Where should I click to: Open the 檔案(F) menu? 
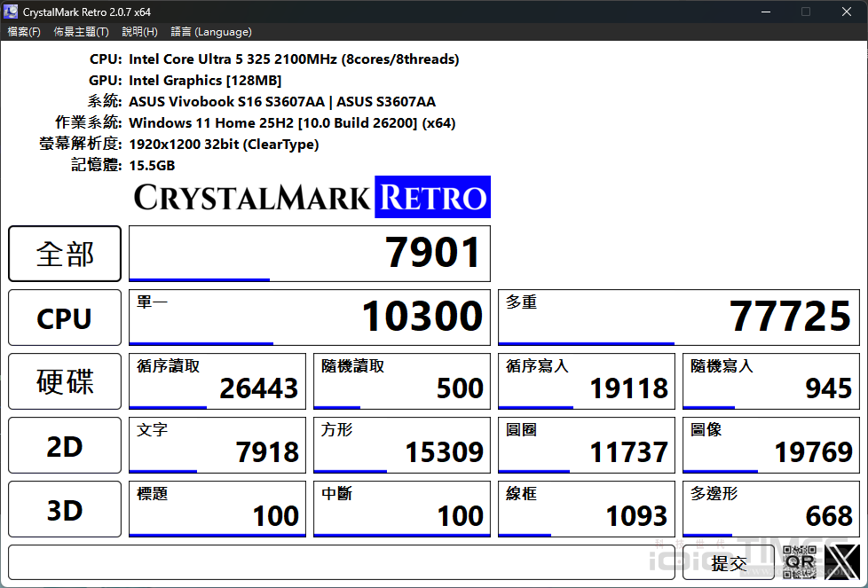(24, 30)
